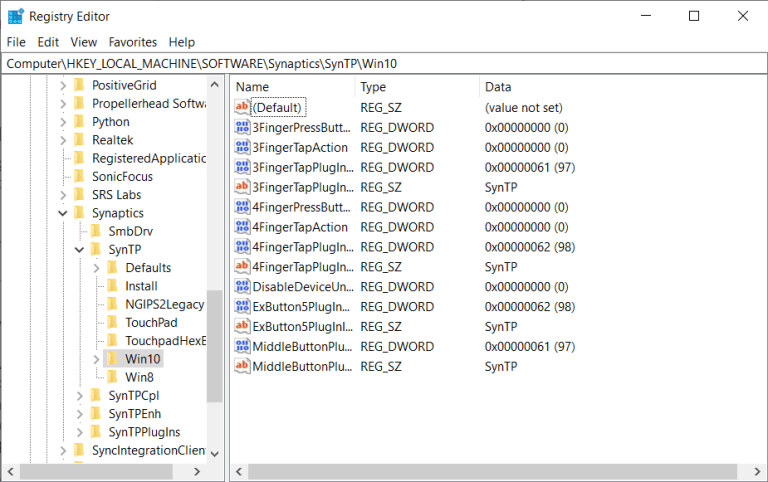Click the TouchPad folder icon
Screen dimensions: 768x482
coord(113,322)
